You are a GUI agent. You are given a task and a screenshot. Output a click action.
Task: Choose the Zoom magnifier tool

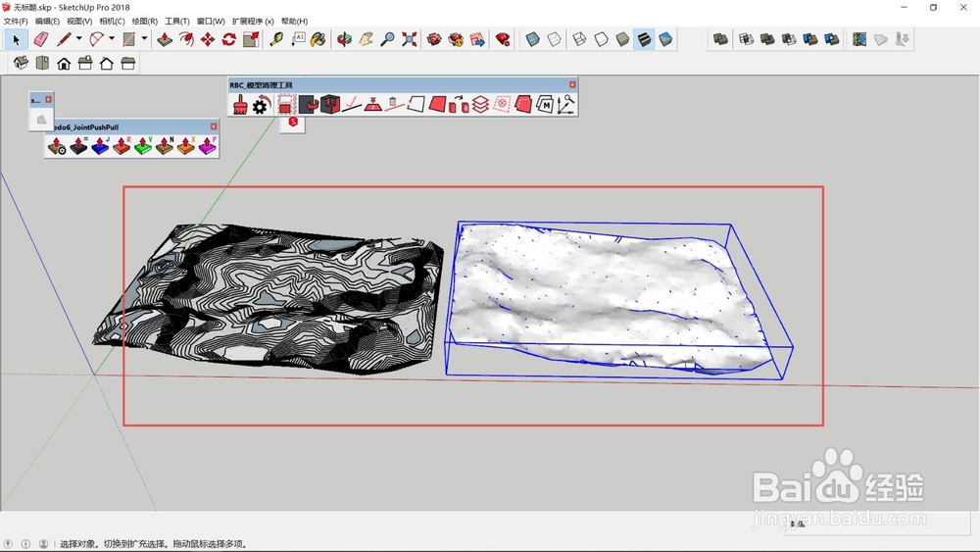coord(387,40)
